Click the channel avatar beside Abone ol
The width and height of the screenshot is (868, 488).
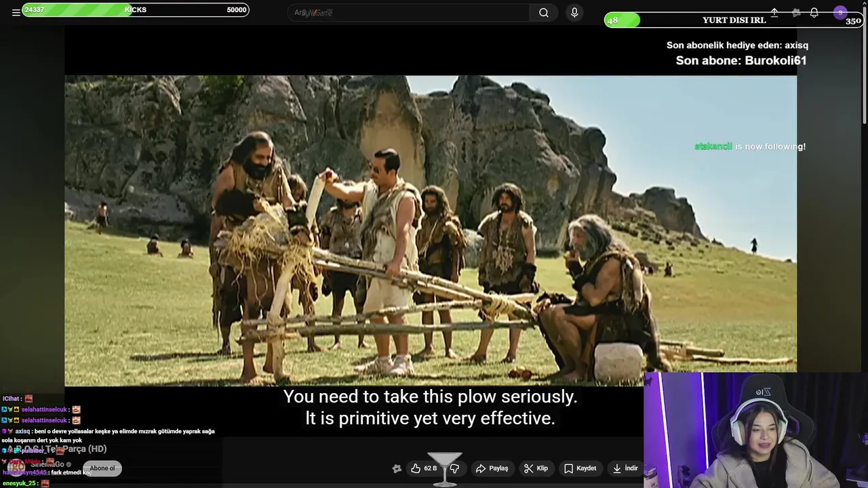point(16,468)
